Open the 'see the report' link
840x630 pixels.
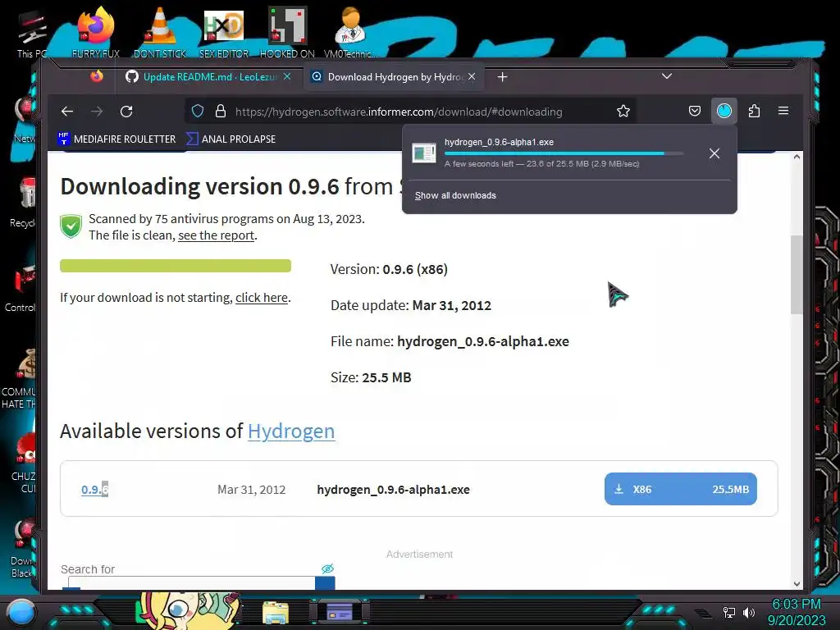216,235
